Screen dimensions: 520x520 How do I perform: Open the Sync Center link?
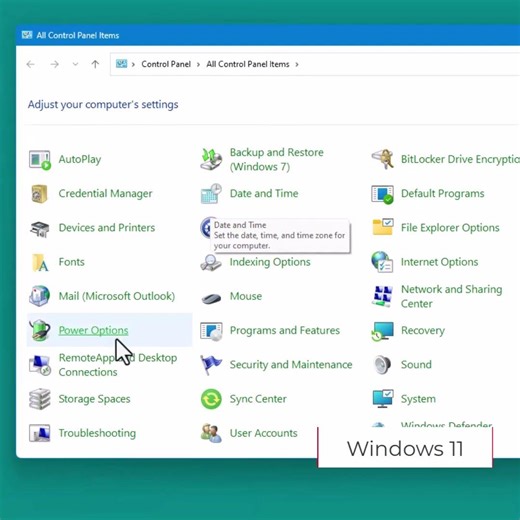pyautogui.click(x=258, y=399)
